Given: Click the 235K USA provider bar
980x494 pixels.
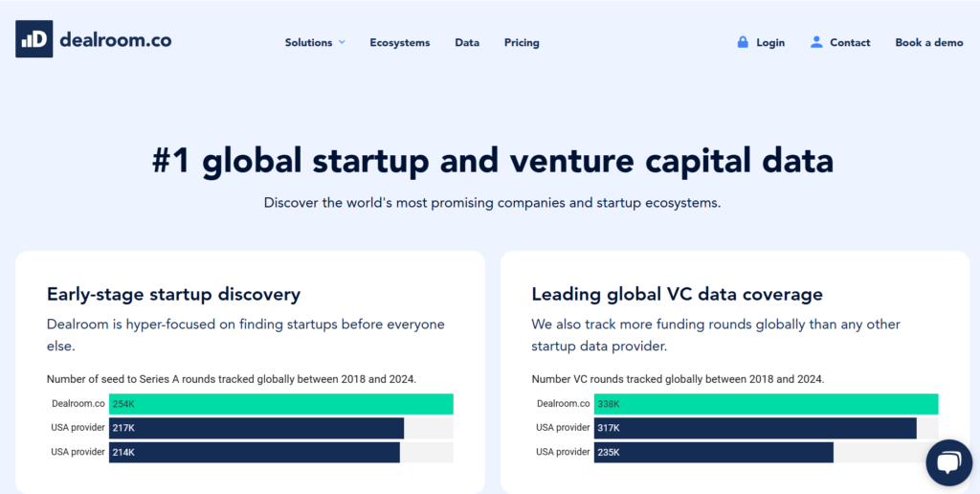Looking at the screenshot, I should (713, 452).
